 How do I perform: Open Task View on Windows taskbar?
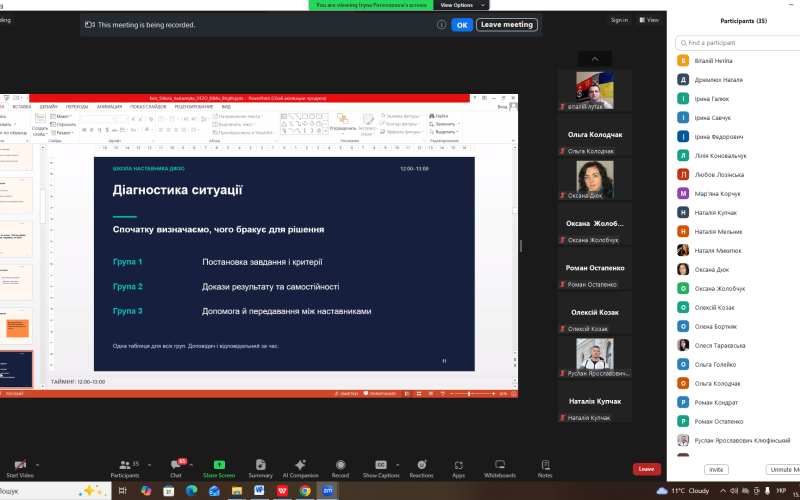[122, 491]
